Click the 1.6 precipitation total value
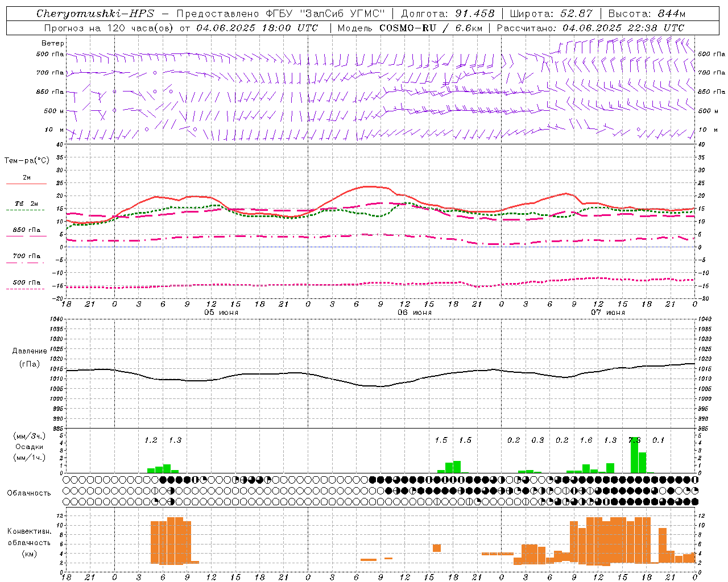Image resolution: width=728 pixels, height=582 pixels. click(x=586, y=440)
